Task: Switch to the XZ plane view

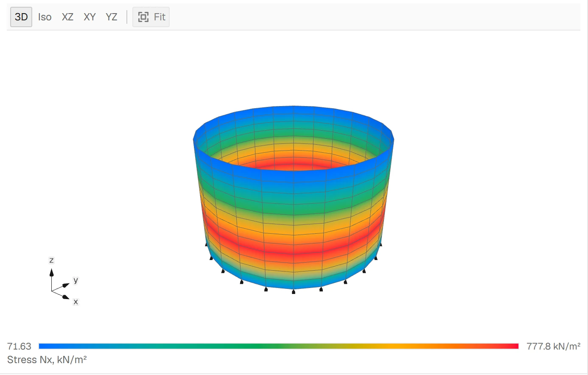Action: (67, 17)
